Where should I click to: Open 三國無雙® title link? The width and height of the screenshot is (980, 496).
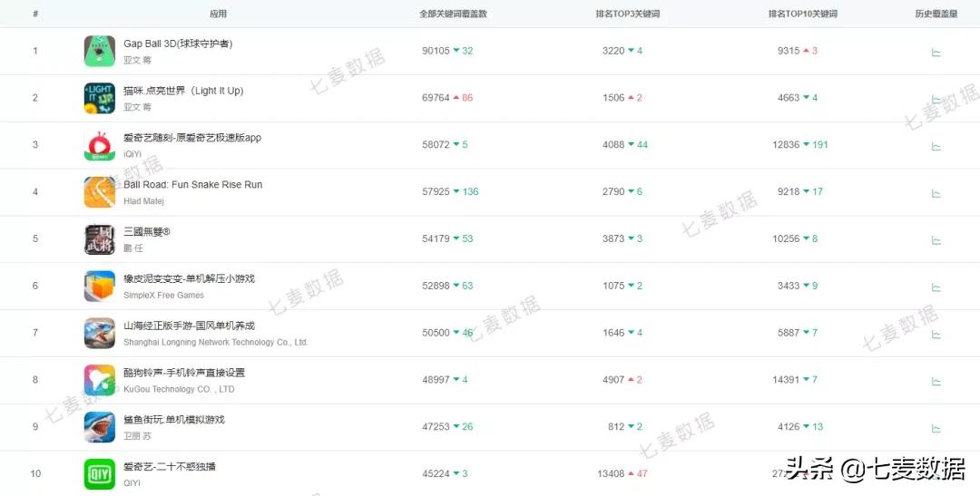tap(147, 232)
